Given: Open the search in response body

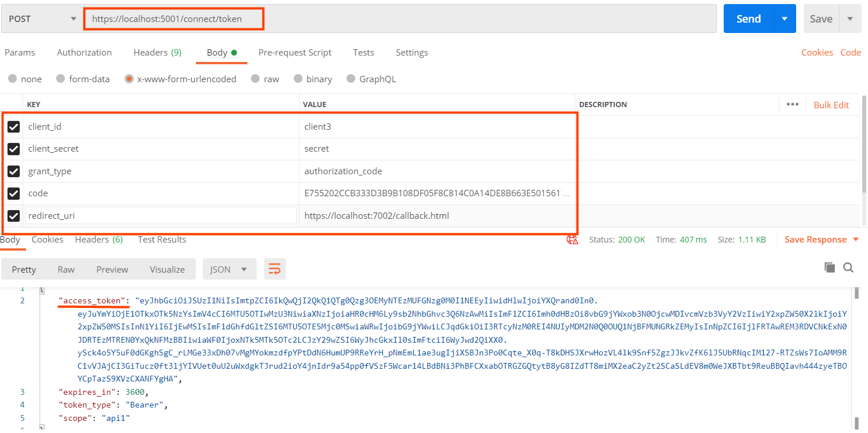Looking at the screenshot, I should [x=848, y=267].
